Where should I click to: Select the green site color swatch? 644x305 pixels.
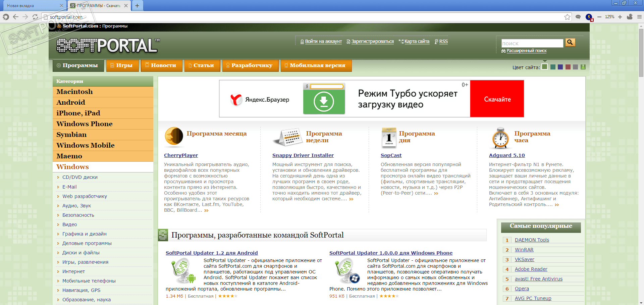[x=545, y=67]
